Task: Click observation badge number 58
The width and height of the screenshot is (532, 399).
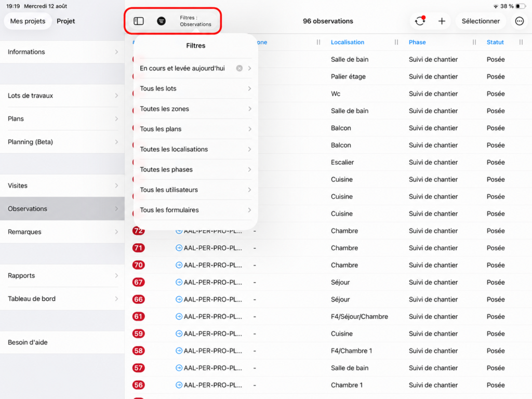Action: point(138,351)
